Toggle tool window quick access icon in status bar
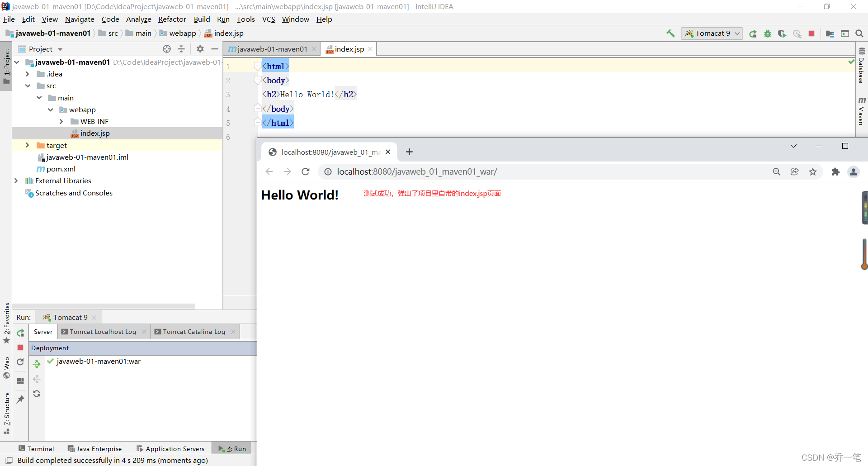Viewport: 868px width, 466px height. click(9, 461)
